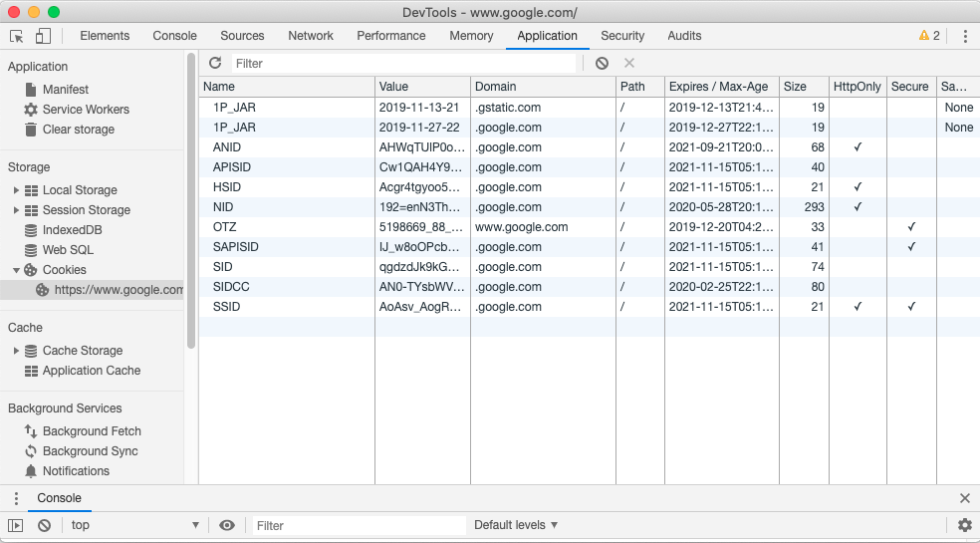Image resolution: width=980 pixels, height=543 pixels.
Task: Close the console drawer
Action: 964,498
